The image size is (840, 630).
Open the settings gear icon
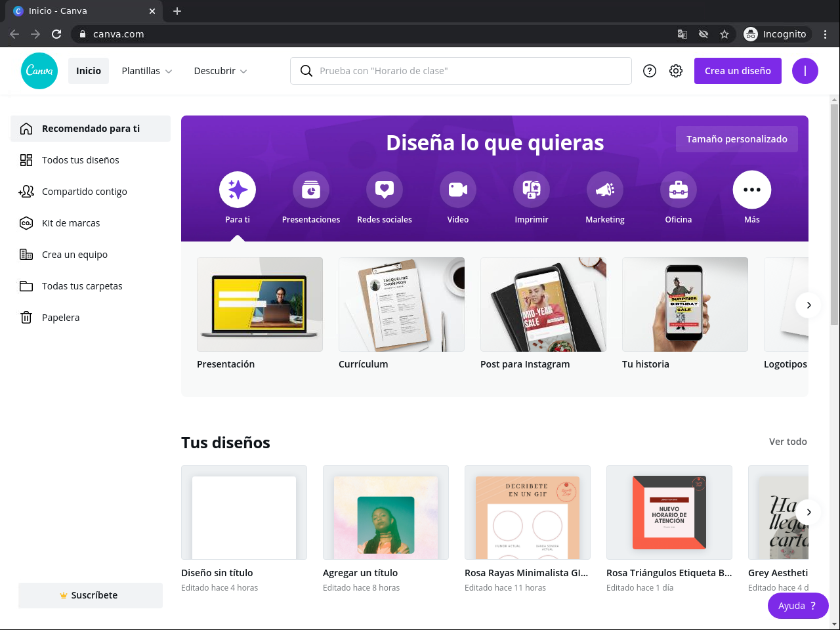676,71
